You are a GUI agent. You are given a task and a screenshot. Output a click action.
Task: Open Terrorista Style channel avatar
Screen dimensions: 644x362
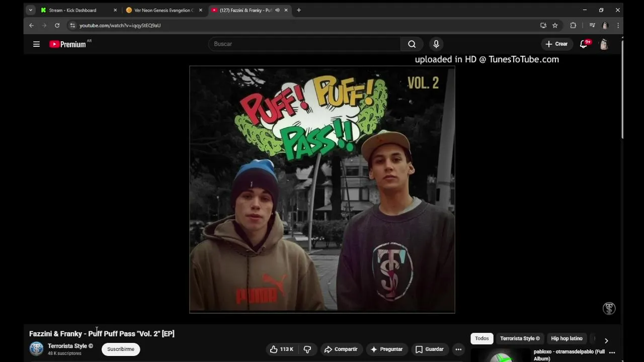coord(36,349)
